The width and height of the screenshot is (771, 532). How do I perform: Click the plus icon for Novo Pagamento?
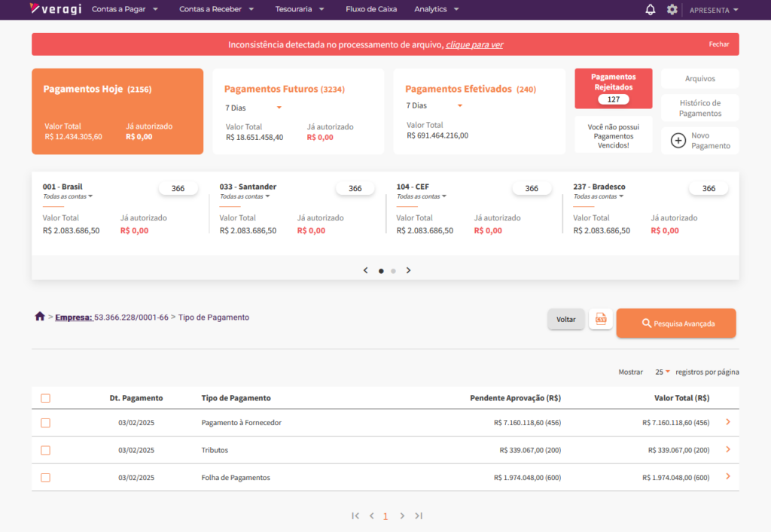[x=678, y=141]
